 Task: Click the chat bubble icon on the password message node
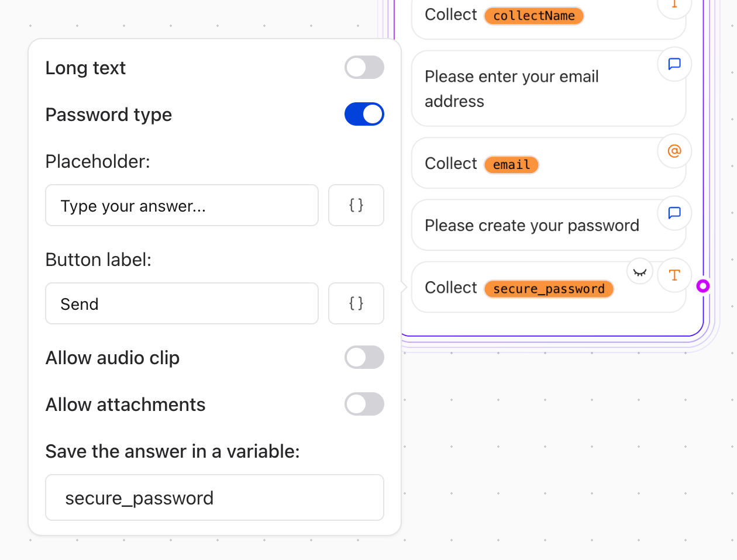[x=674, y=213]
